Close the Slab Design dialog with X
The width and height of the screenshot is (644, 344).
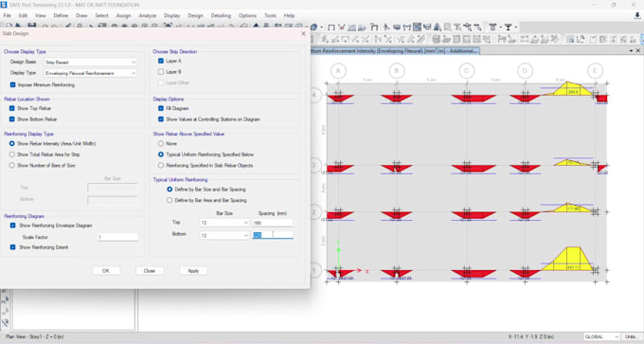click(303, 34)
